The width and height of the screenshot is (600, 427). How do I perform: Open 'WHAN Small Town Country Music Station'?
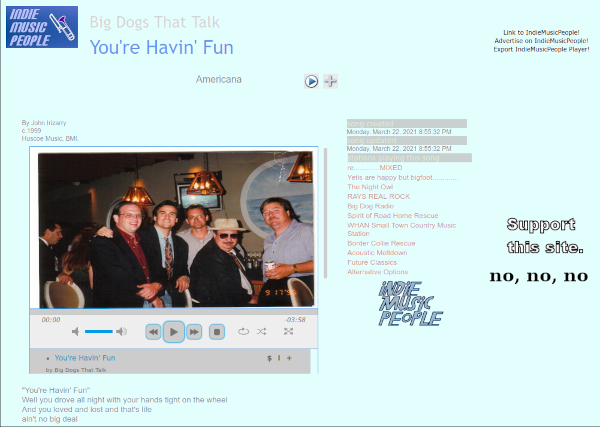[x=401, y=229]
